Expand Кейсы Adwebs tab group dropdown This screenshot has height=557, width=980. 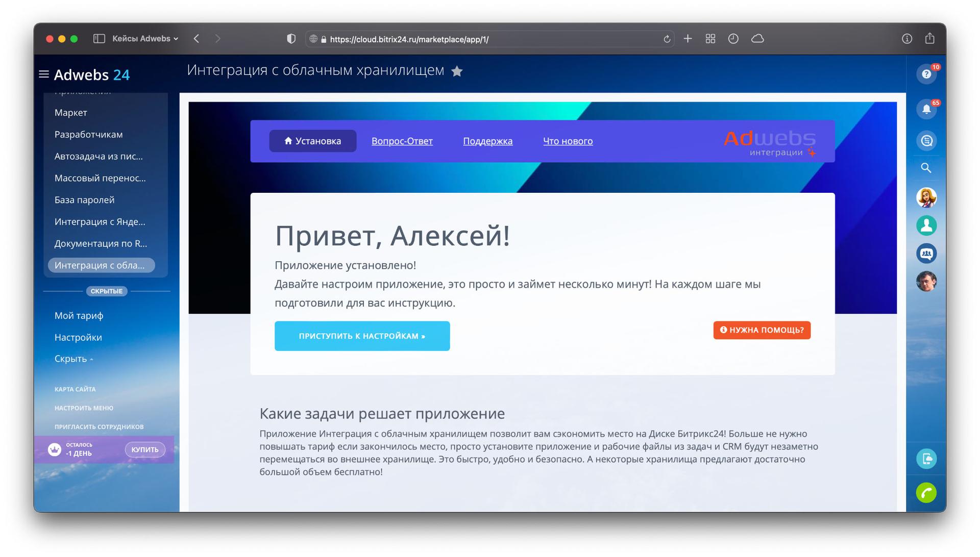tap(145, 39)
